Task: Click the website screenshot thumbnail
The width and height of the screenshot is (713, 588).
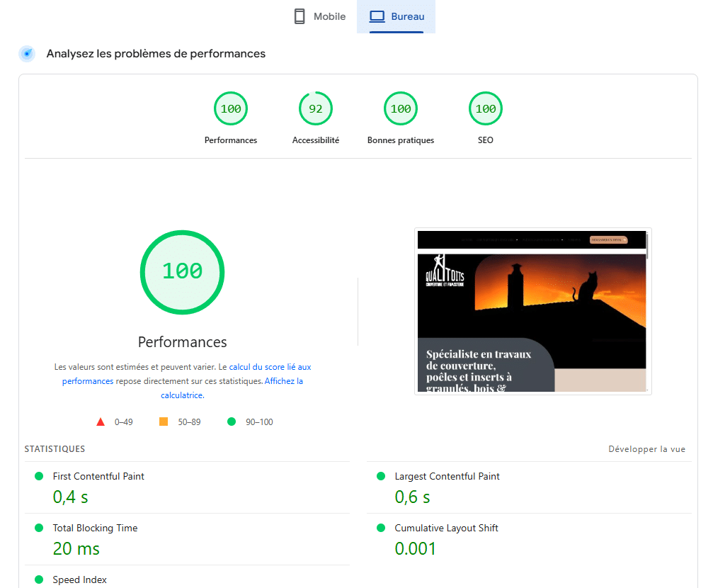Action: point(533,311)
